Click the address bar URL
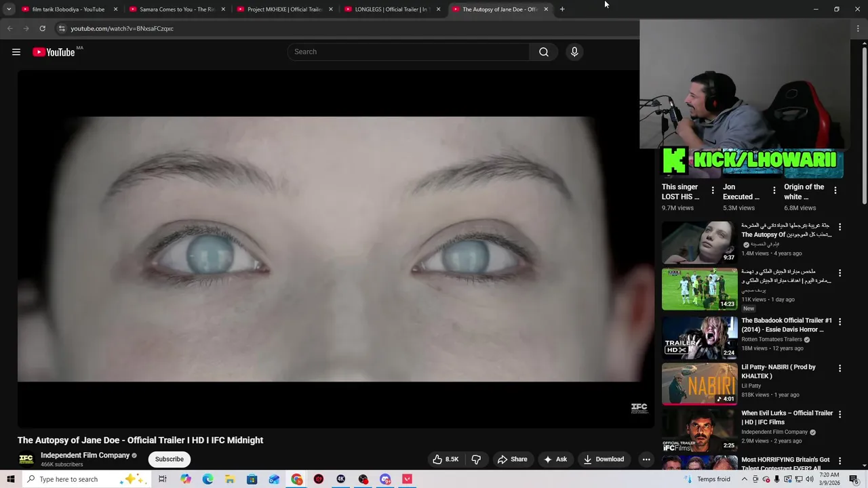This screenshot has height=488, width=868. click(122, 28)
